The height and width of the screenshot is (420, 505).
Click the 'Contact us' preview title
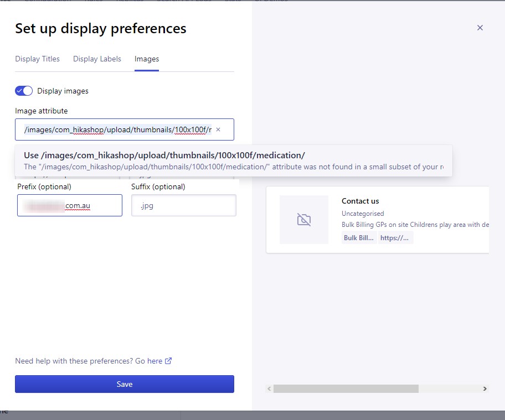360,201
